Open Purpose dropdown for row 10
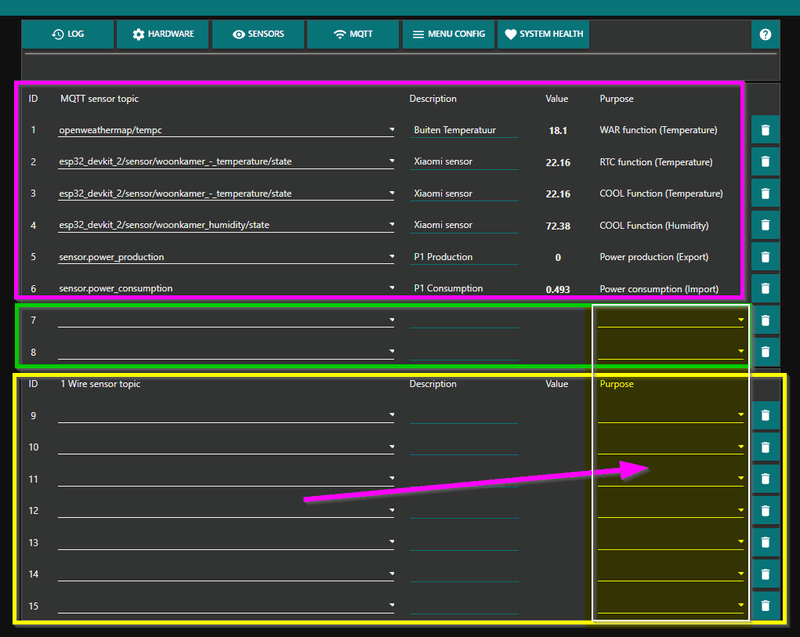 [671, 447]
